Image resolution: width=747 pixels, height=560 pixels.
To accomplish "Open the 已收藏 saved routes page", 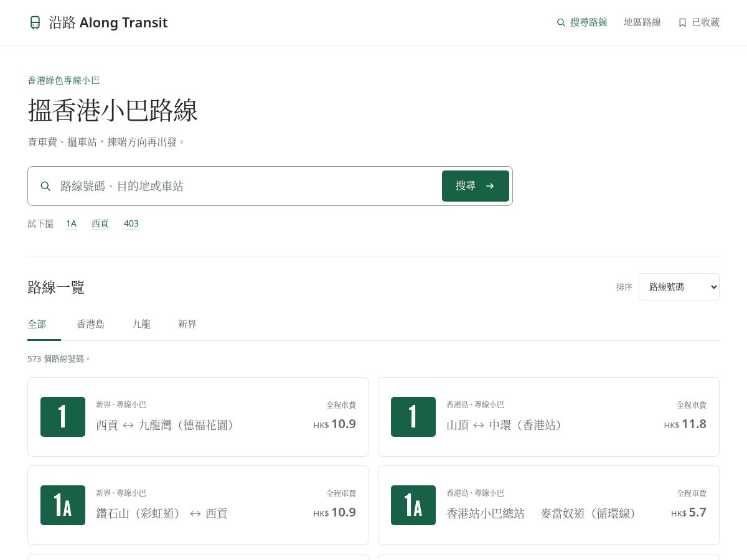I will [698, 22].
